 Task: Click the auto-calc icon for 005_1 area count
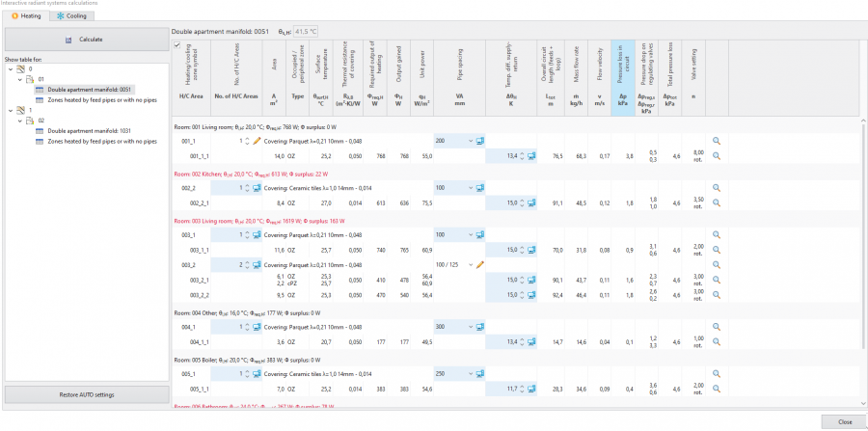pyautogui.click(x=257, y=373)
